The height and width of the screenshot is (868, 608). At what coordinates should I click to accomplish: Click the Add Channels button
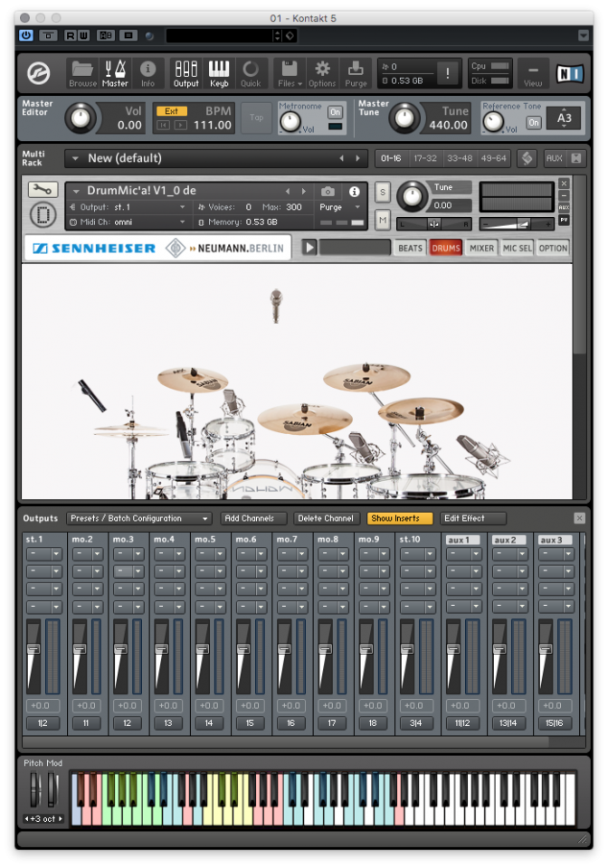(x=253, y=518)
